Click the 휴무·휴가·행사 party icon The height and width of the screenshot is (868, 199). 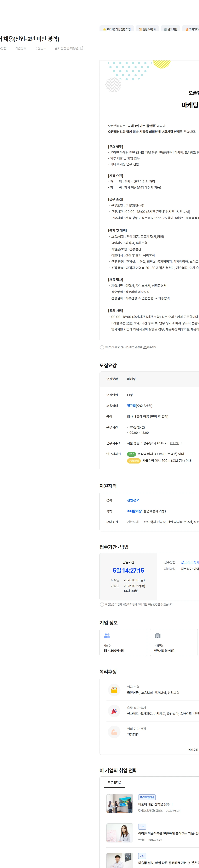coord(114,711)
